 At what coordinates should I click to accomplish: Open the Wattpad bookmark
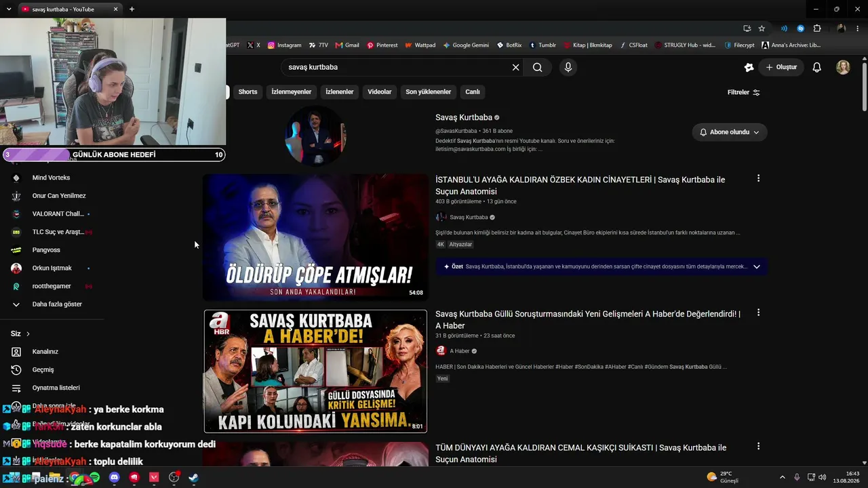click(x=420, y=45)
